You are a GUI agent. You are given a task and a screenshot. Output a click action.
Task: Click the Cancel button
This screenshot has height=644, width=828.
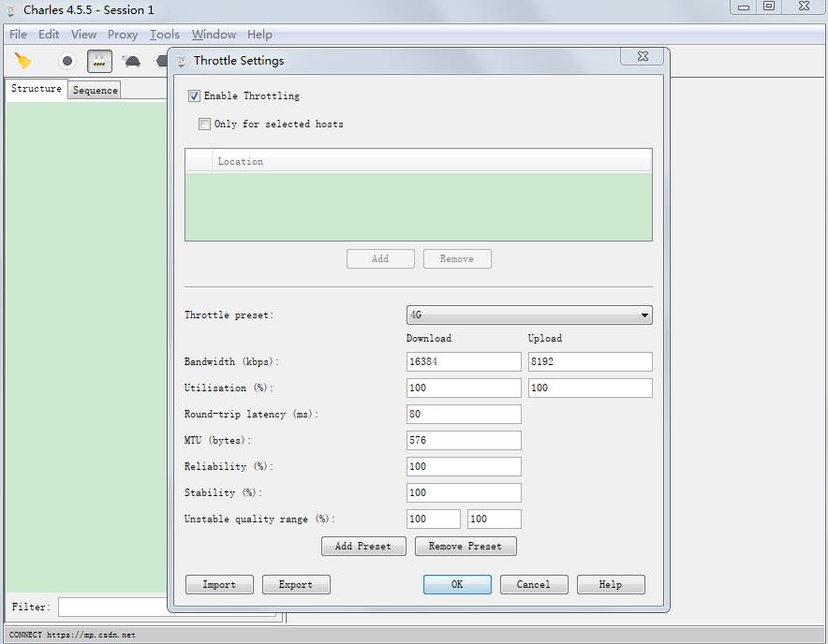[534, 584]
